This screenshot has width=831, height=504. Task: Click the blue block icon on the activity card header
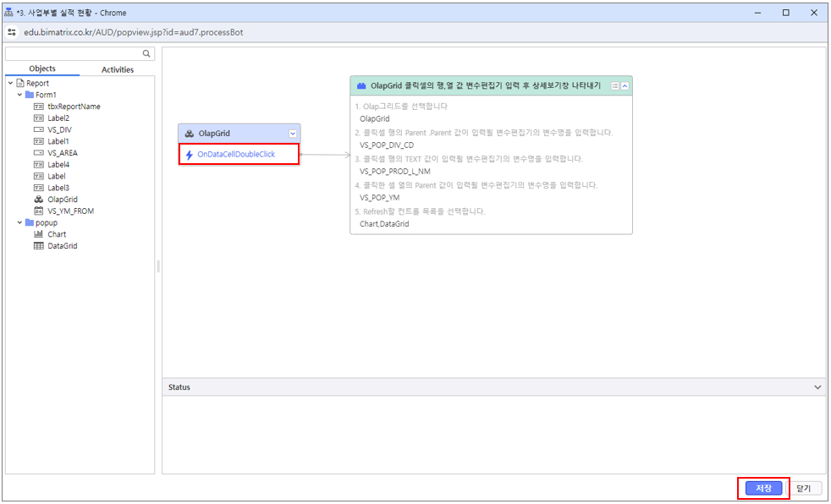point(361,85)
